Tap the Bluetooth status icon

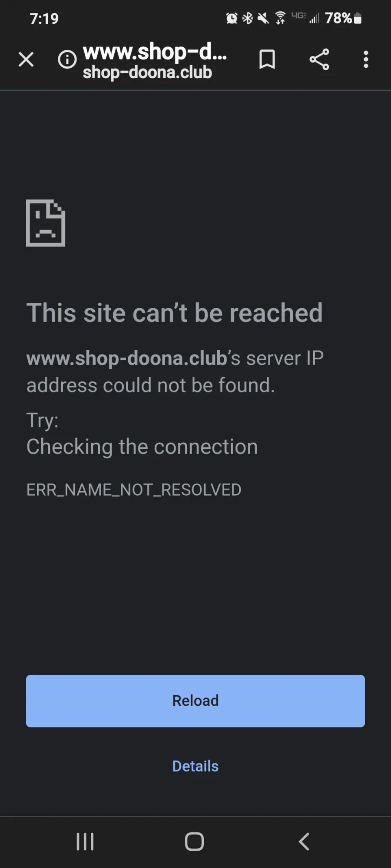tap(248, 18)
